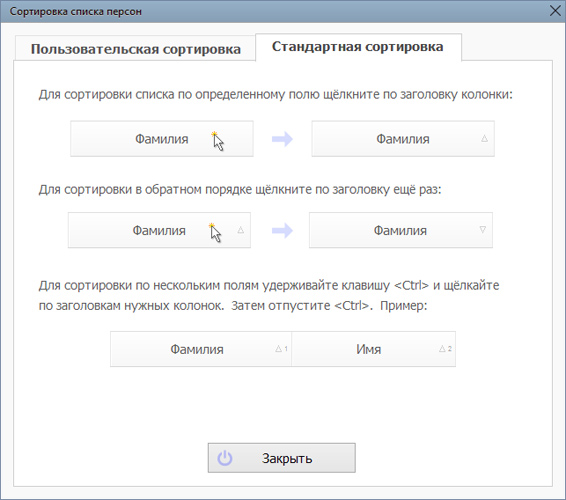This screenshot has height=500, width=566.
Task: Close the Сортировка списка персон dialog via X
Action: (x=555, y=11)
